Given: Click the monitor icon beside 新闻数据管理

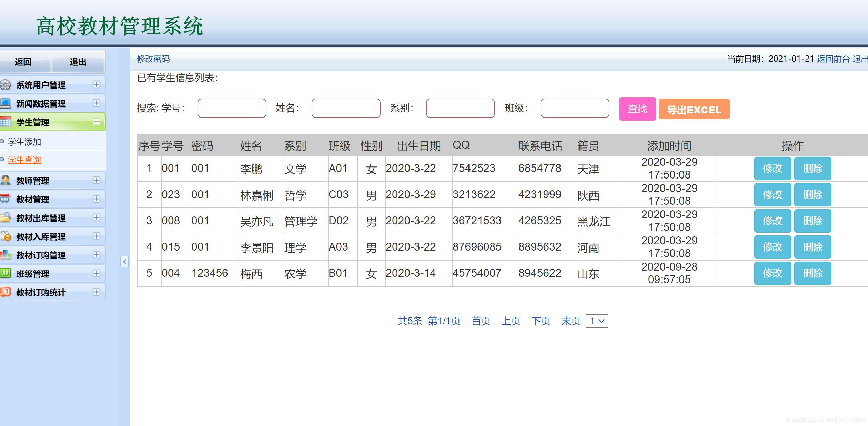Looking at the screenshot, I should click(5, 103).
